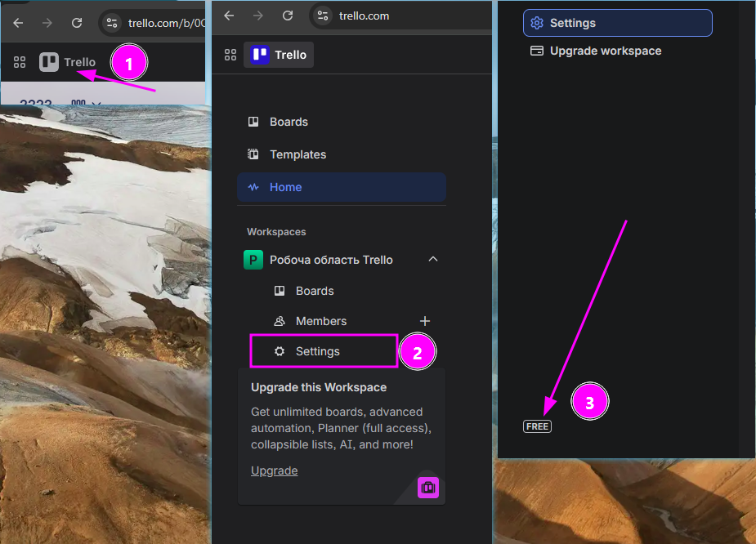Viewport: 756px width, 544px height.
Task: Reload page in left trello.com/b window
Action: coord(77,23)
